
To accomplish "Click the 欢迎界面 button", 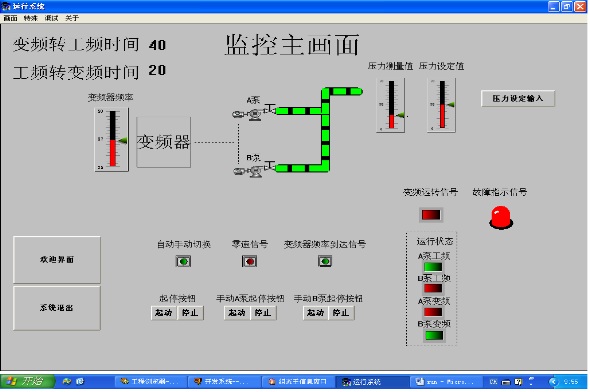I will click(57, 260).
